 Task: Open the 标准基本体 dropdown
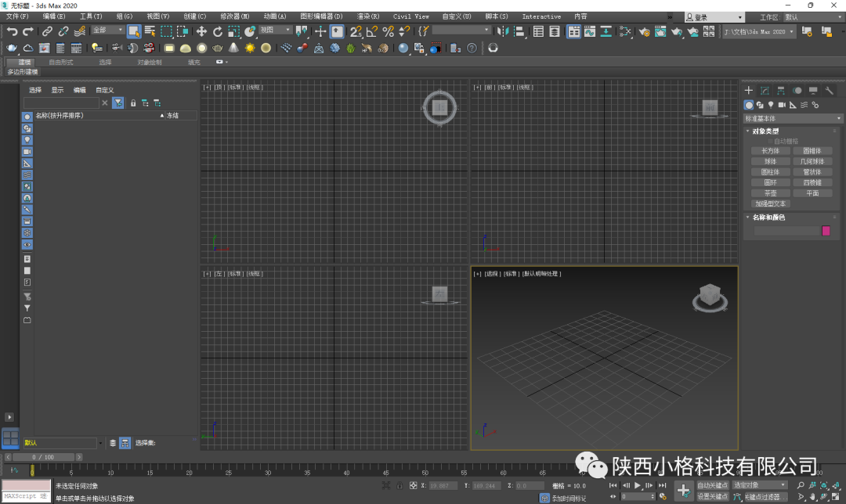pyautogui.click(x=793, y=118)
